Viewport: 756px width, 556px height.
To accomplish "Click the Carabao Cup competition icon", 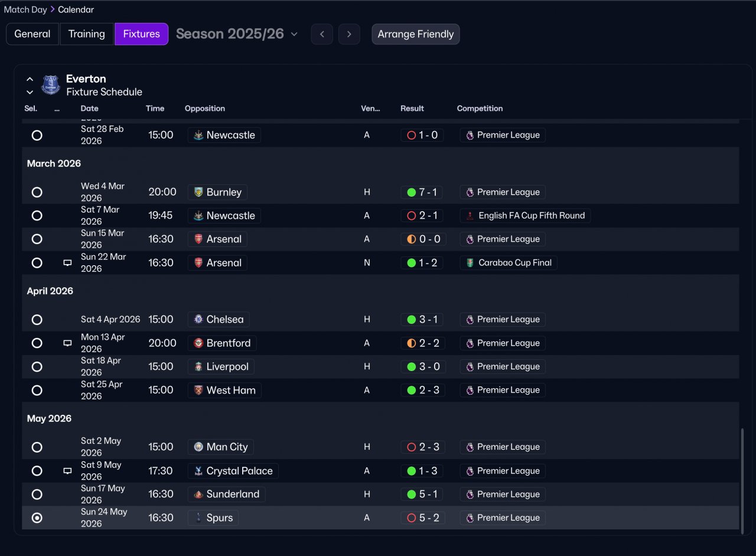I will [470, 263].
